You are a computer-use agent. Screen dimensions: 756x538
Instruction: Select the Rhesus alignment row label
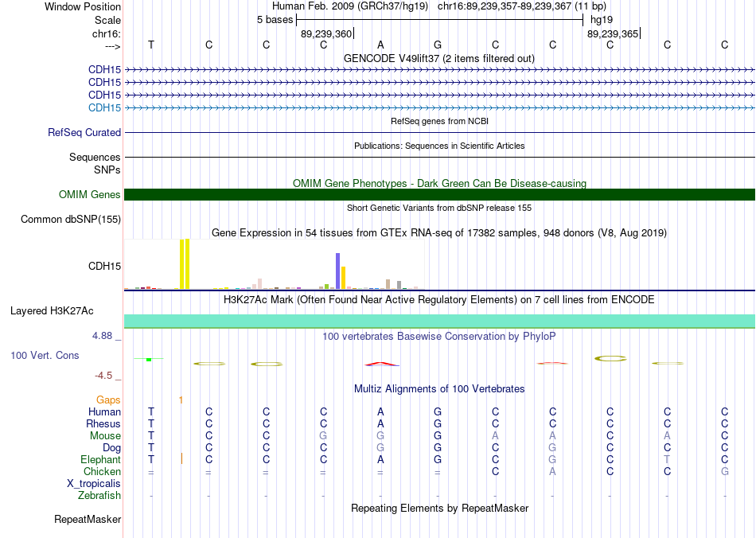(103, 423)
